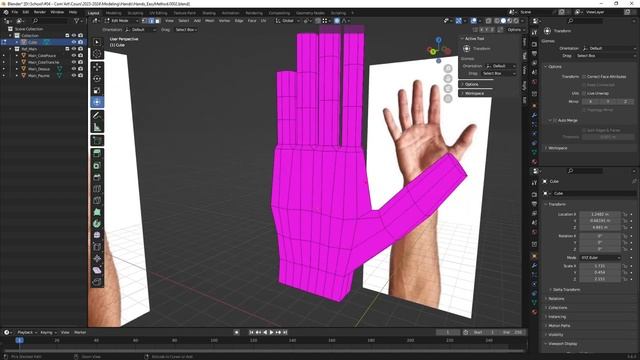Screen dimensions: 640x360
Task: Select the Spin tool
Action: pyautogui.click(x=97, y=224)
